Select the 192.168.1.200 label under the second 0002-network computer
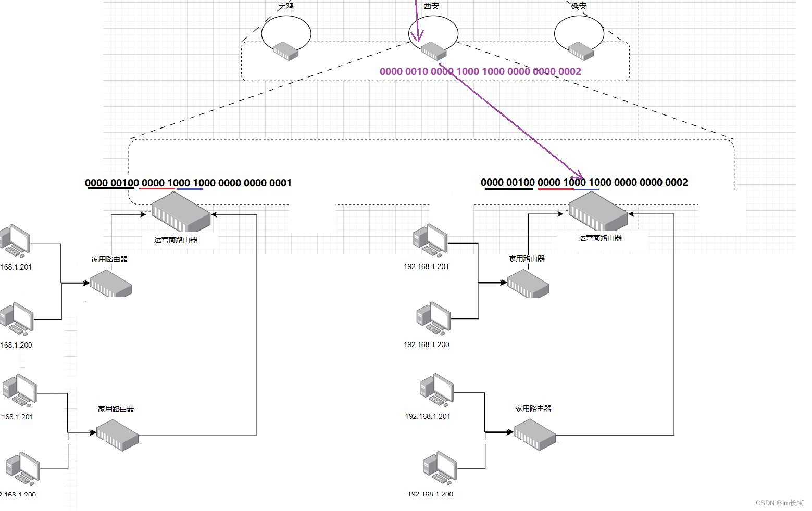Viewport: 812px width, 511px height. tap(426, 344)
